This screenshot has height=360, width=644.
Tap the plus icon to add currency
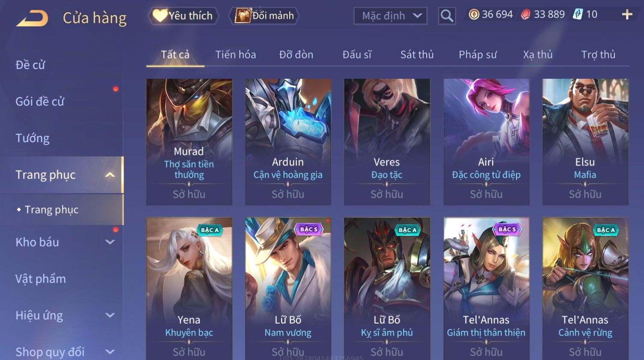(627, 15)
